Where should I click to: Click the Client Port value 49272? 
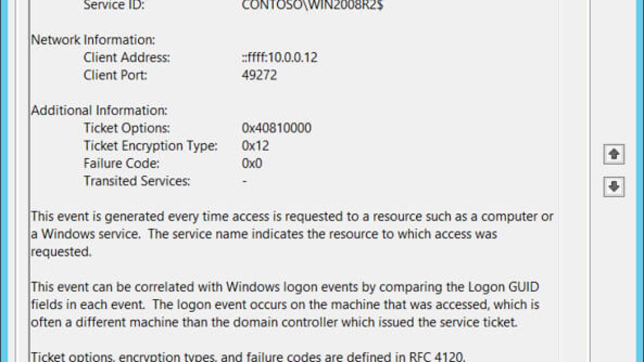[259, 75]
